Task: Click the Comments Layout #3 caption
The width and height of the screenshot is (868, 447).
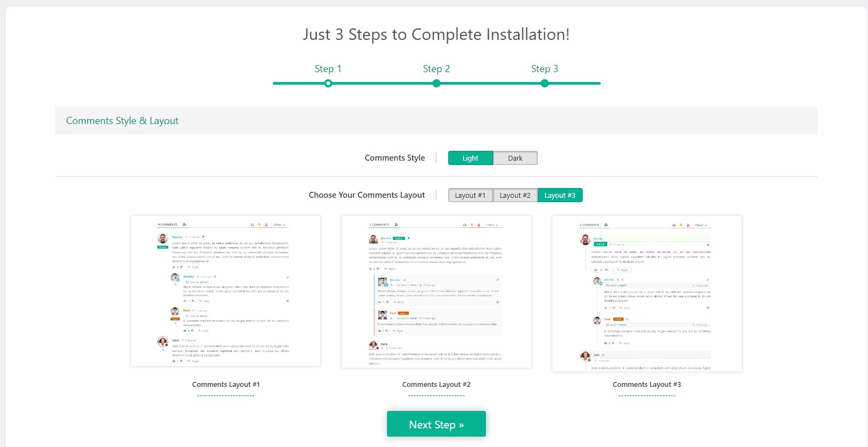Action: click(647, 385)
